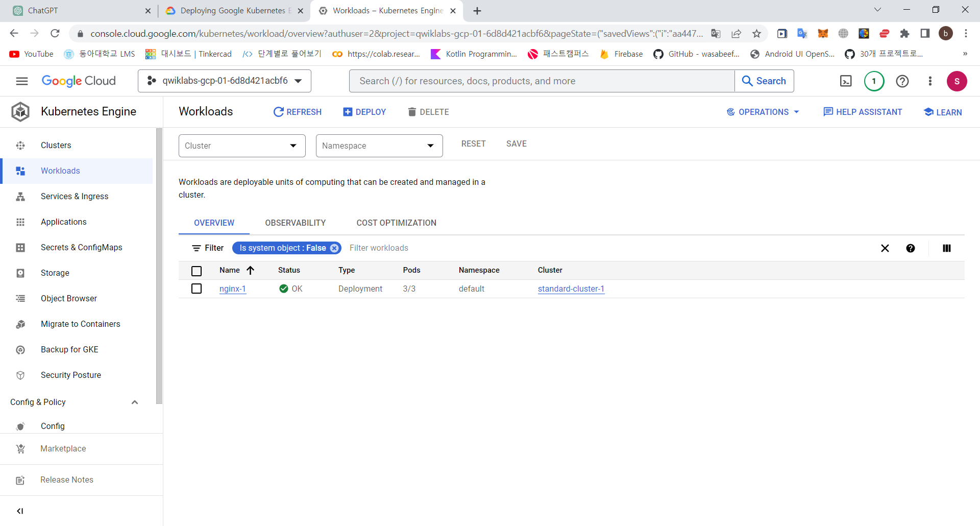This screenshot has width=980, height=526.
Task: Open a new browser tab
Action: click(477, 11)
